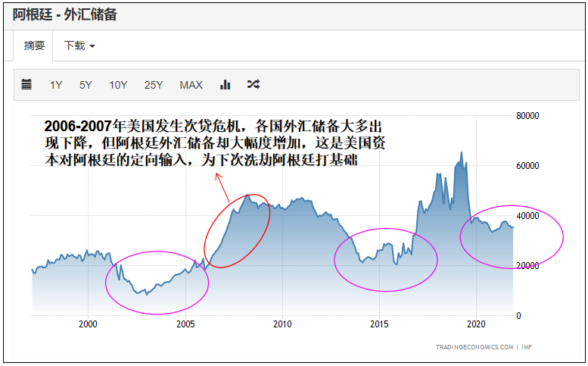Viewport: 588px width, 366px height.
Task: Set the chart range to 25Y
Action: pyautogui.click(x=154, y=85)
